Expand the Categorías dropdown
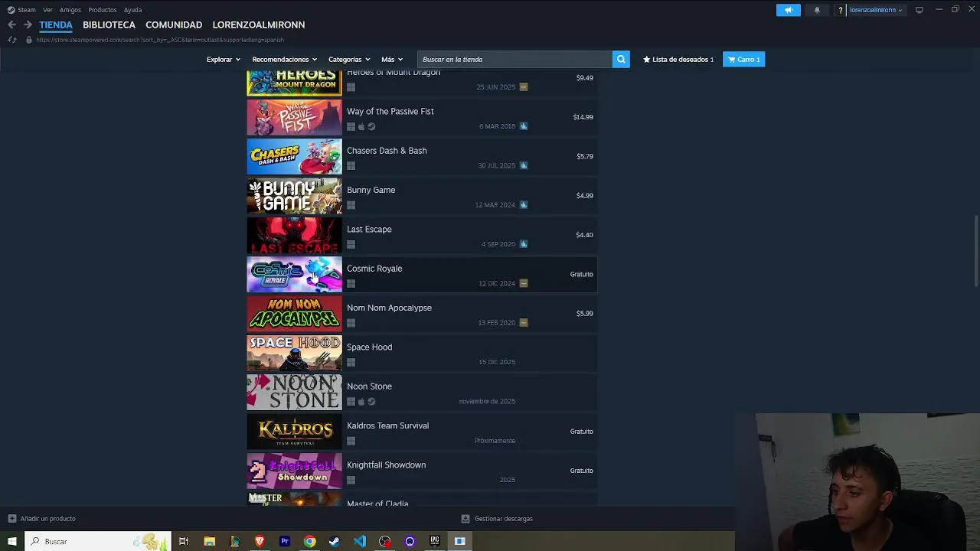This screenshot has height=551, width=980. click(x=349, y=59)
